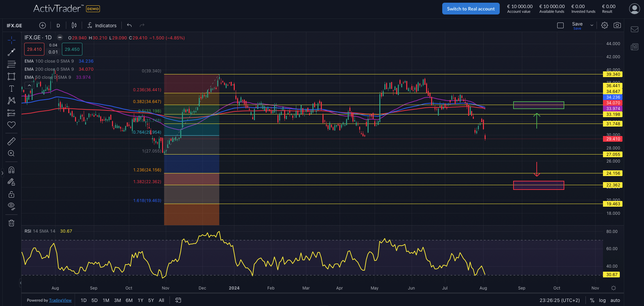Select the 1Y time range
The image size is (644, 306).
pos(141,300)
